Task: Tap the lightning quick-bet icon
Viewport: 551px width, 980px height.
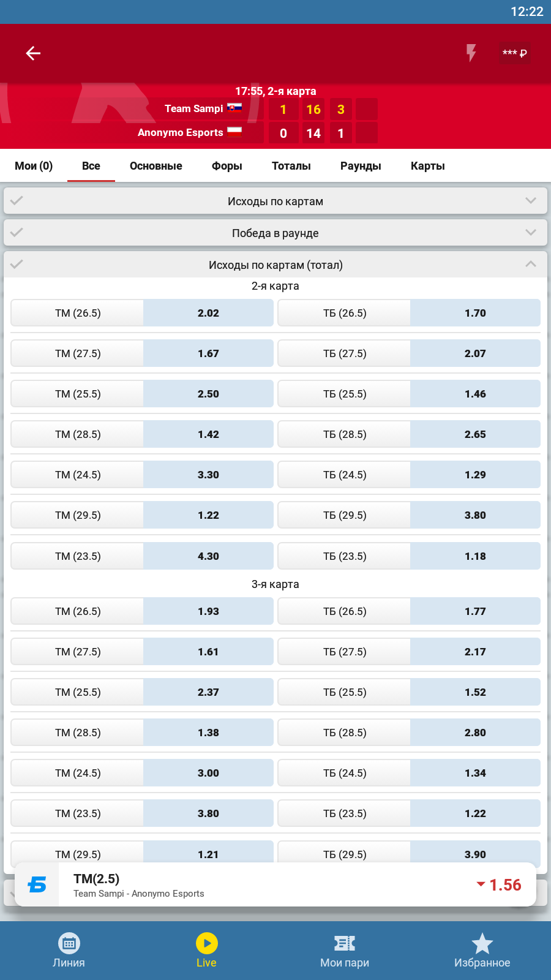Action: 471,53
